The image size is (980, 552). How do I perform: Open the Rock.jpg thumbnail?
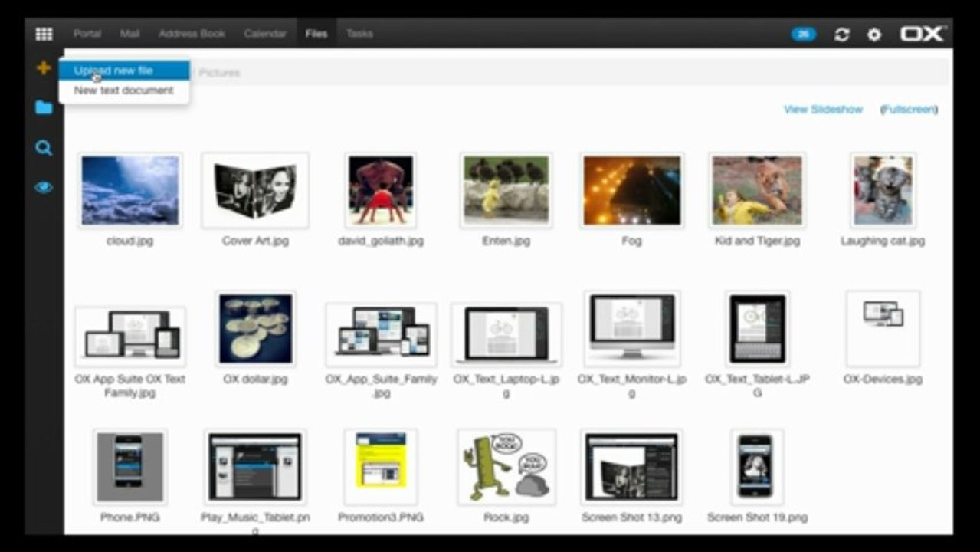tap(506, 467)
